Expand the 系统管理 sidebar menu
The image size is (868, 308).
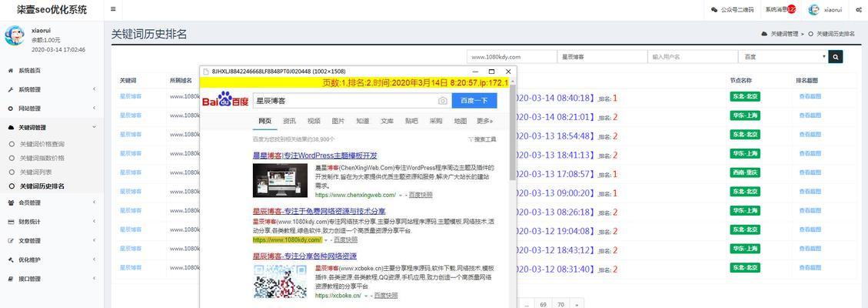pos(52,89)
